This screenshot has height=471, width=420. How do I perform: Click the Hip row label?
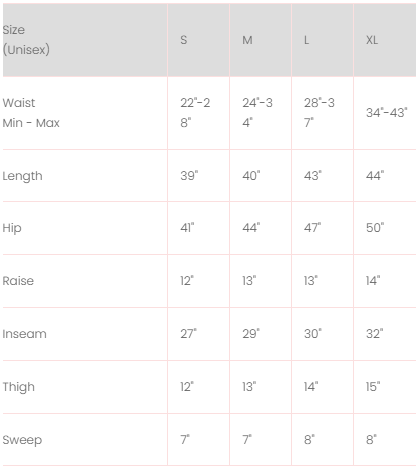[12, 228]
